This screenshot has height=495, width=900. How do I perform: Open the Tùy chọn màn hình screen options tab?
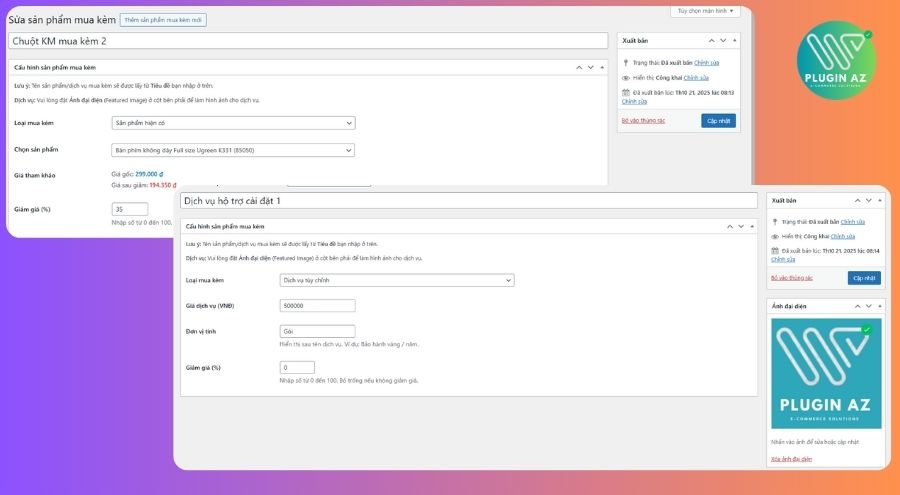(705, 11)
